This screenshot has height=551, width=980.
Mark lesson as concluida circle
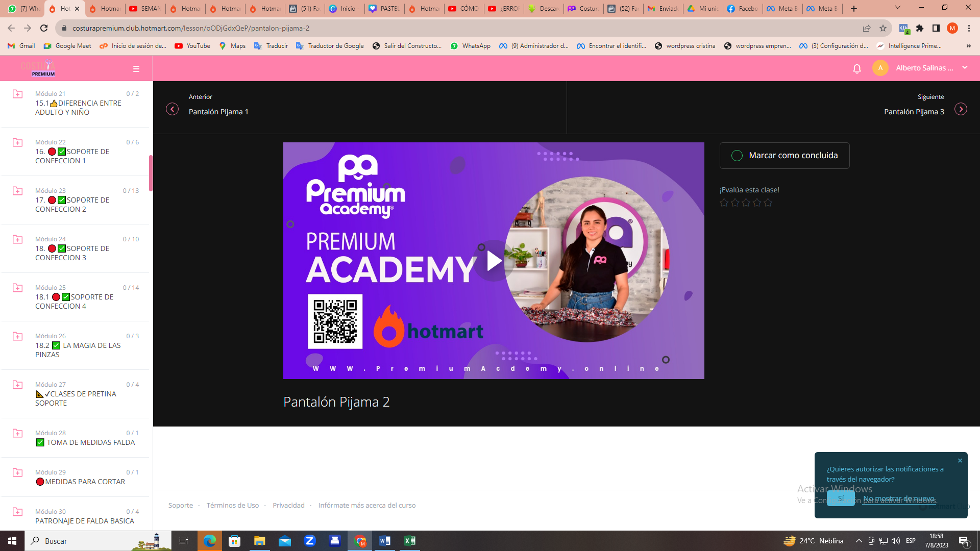click(x=737, y=156)
